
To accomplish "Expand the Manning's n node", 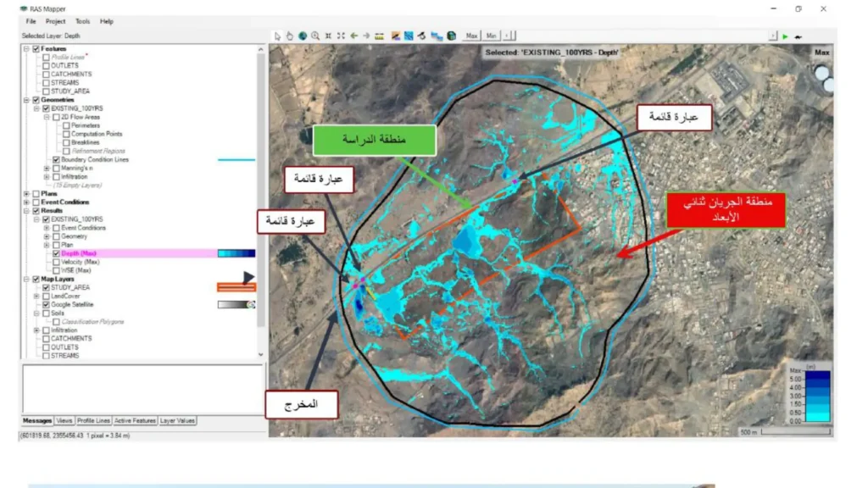I will [46, 168].
